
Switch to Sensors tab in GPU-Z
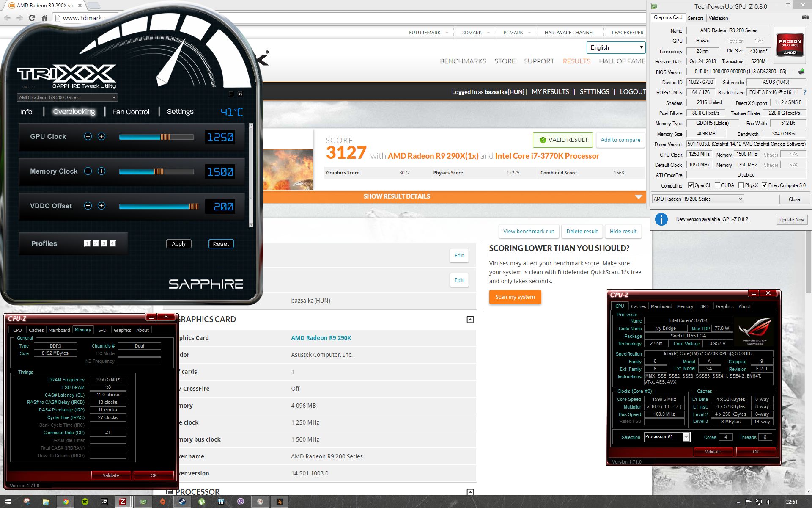point(695,18)
